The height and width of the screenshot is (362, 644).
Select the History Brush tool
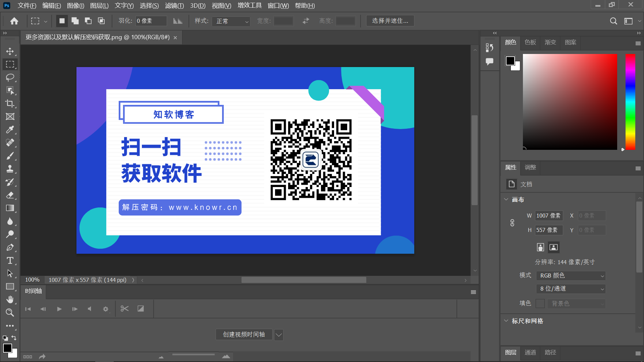click(10, 182)
